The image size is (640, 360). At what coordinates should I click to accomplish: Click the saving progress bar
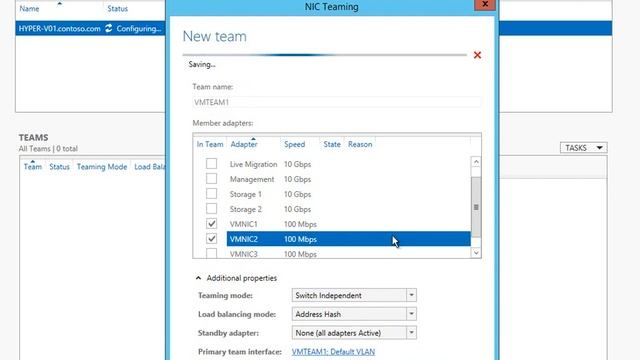click(324, 55)
